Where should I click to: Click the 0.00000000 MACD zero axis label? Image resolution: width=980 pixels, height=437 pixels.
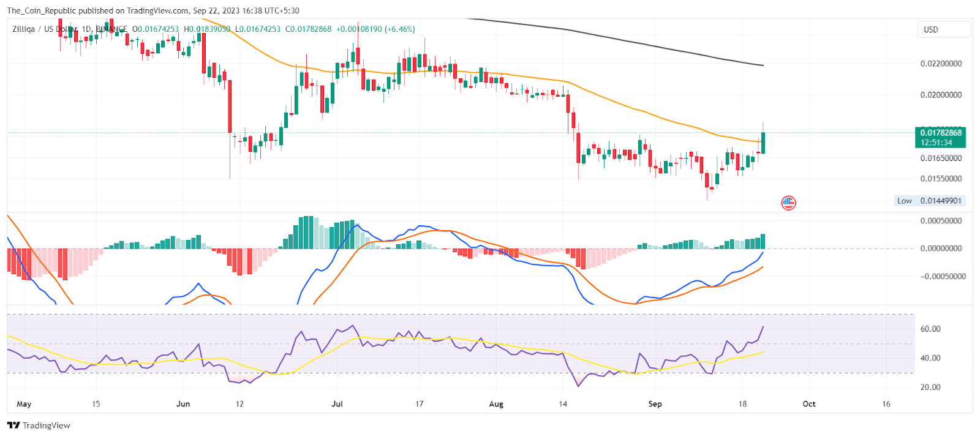pyautogui.click(x=941, y=248)
